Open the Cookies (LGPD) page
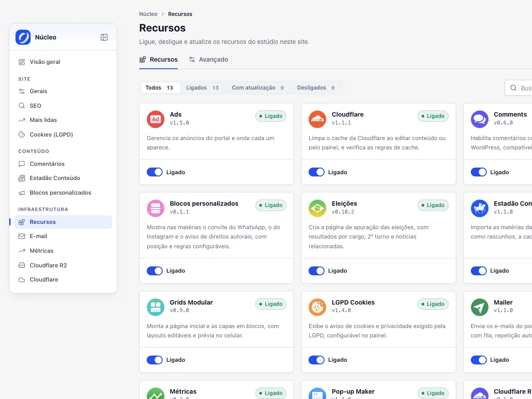Image resolution: width=532 pixels, height=399 pixels. click(63, 135)
